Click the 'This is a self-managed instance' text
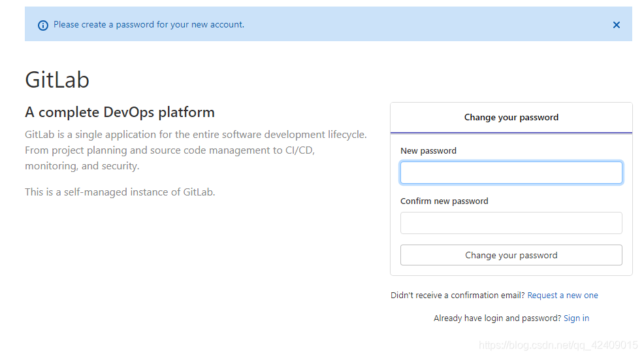Image resolution: width=644 pixels, height=357 pixels. tap(120, 192)
